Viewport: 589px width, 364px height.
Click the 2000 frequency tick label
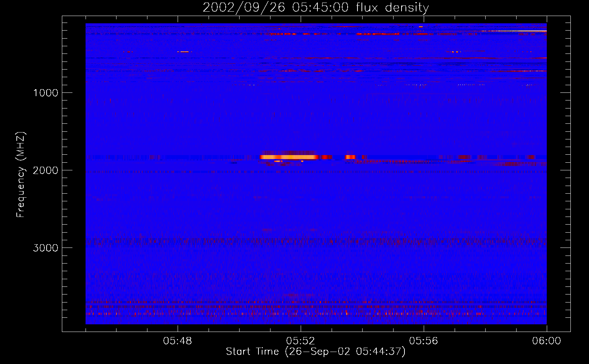click(x=46, y=170)
